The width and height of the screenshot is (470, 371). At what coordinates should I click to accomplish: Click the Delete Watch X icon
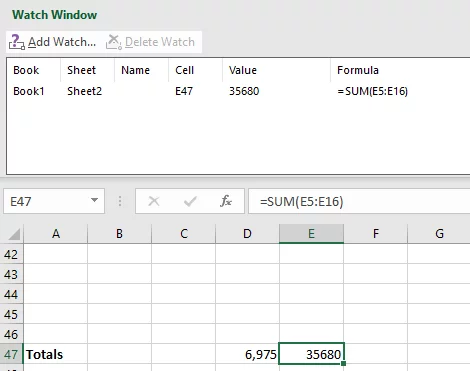pos(114,42)
